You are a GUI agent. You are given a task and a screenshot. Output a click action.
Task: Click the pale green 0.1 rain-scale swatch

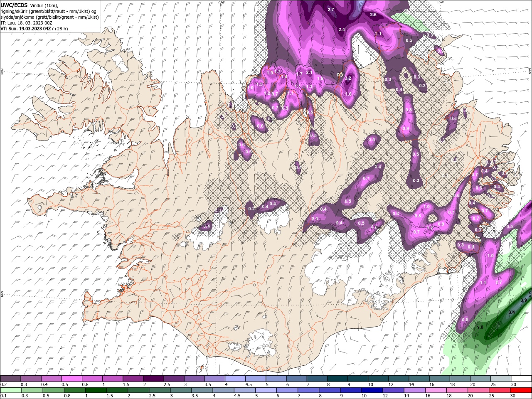(x=11, y=390)
